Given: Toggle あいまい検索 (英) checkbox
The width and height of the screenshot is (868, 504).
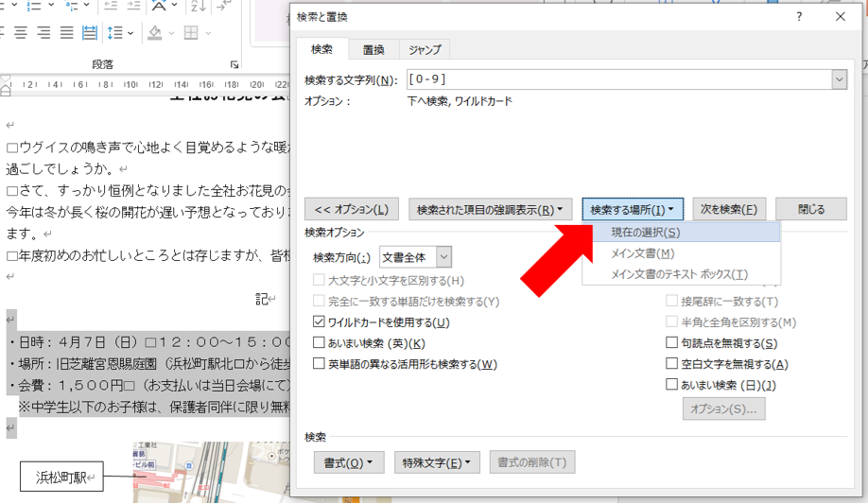Looking at the screenshot, I should [x=319, y=343].
